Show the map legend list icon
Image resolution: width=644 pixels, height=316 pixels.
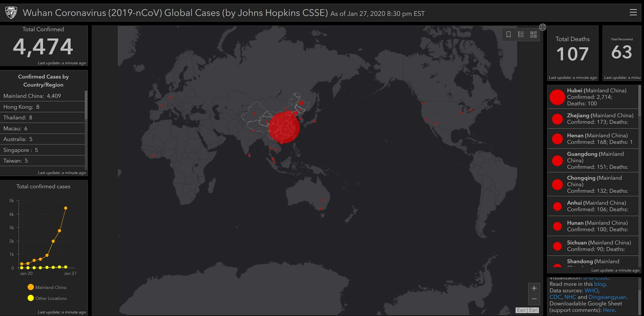point(521,34)
